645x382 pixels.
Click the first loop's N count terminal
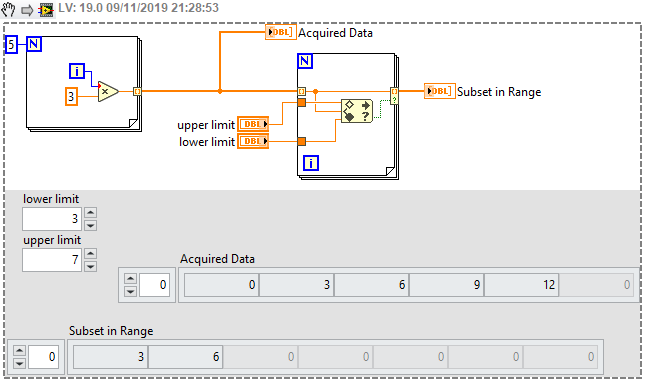click(34, 44)
